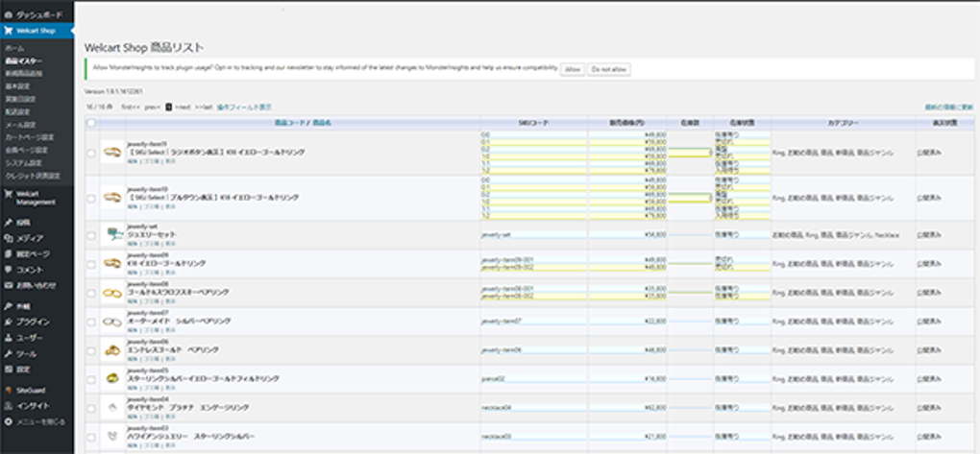980x454 pixels.
Task: Click the コメント speech bubble icon
Action: [8, 270]
